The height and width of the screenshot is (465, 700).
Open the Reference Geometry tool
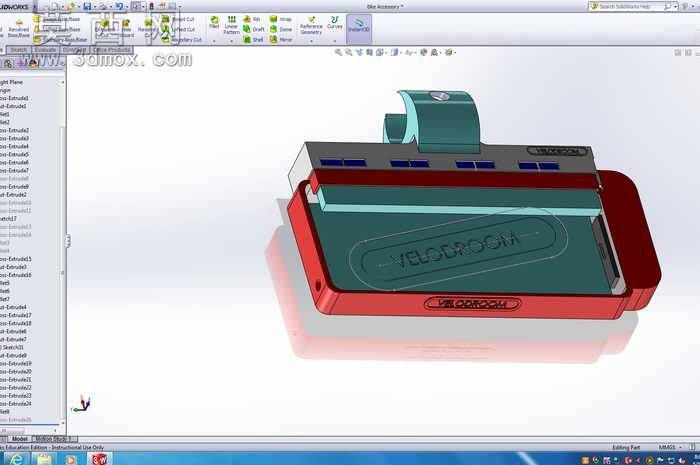[x=311, y=25]
